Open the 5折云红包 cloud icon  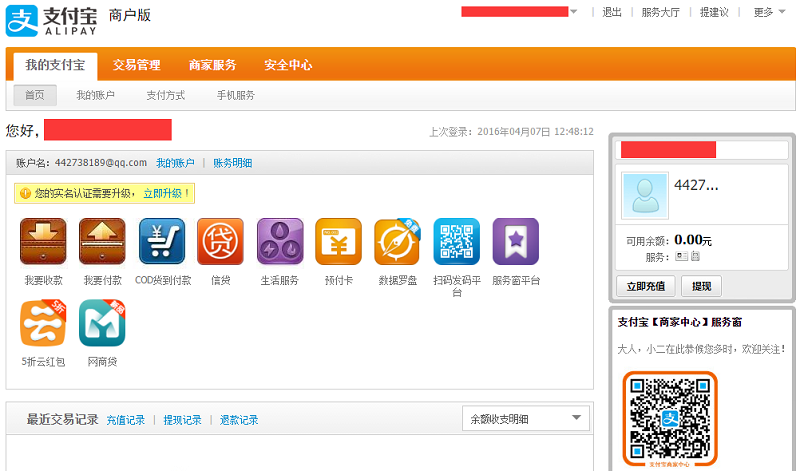[43, 323]
